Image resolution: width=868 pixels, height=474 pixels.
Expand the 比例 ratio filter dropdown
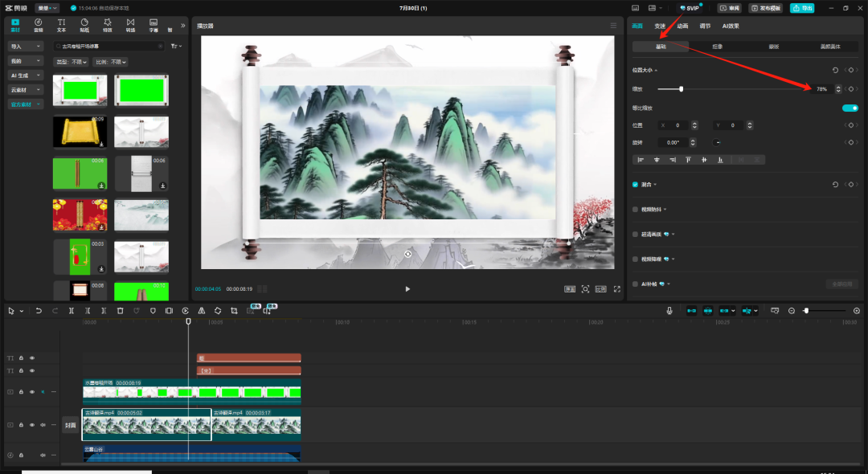click(x=111, y=62)
